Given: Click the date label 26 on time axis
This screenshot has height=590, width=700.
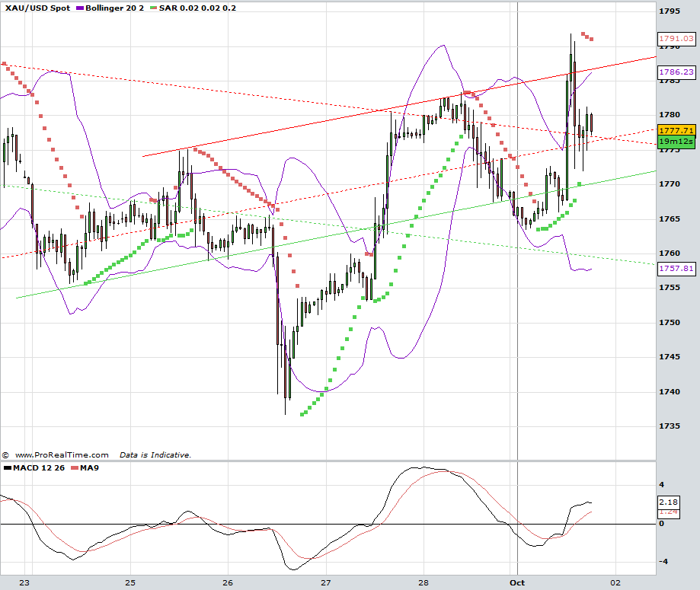Looking at the screenshot, I should tap(228, 583).
